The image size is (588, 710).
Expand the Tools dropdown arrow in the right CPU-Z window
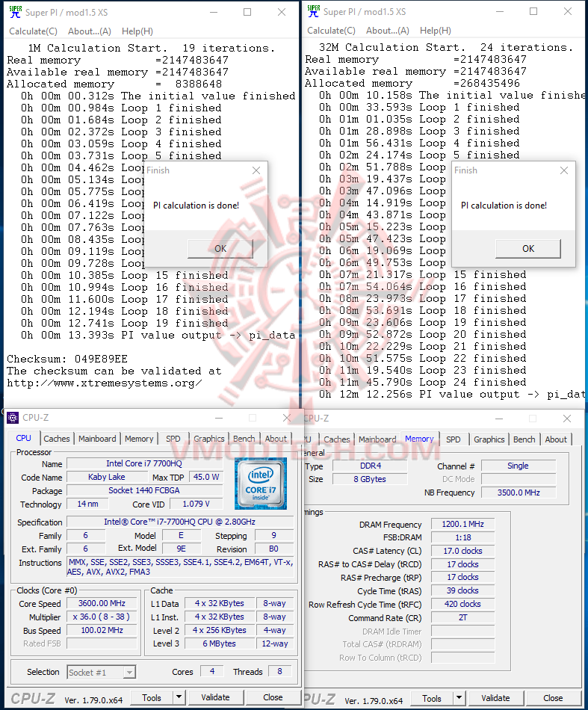coord(459,699)
